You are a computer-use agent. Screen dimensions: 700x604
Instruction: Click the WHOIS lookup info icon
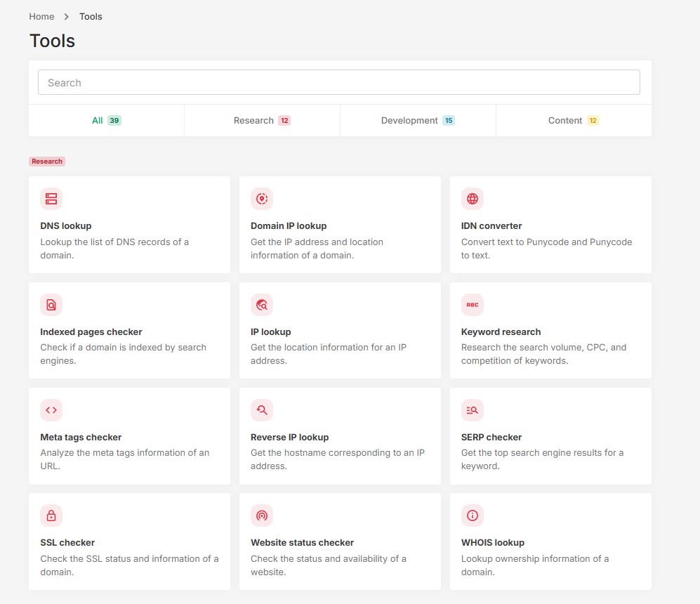[473, 516]
